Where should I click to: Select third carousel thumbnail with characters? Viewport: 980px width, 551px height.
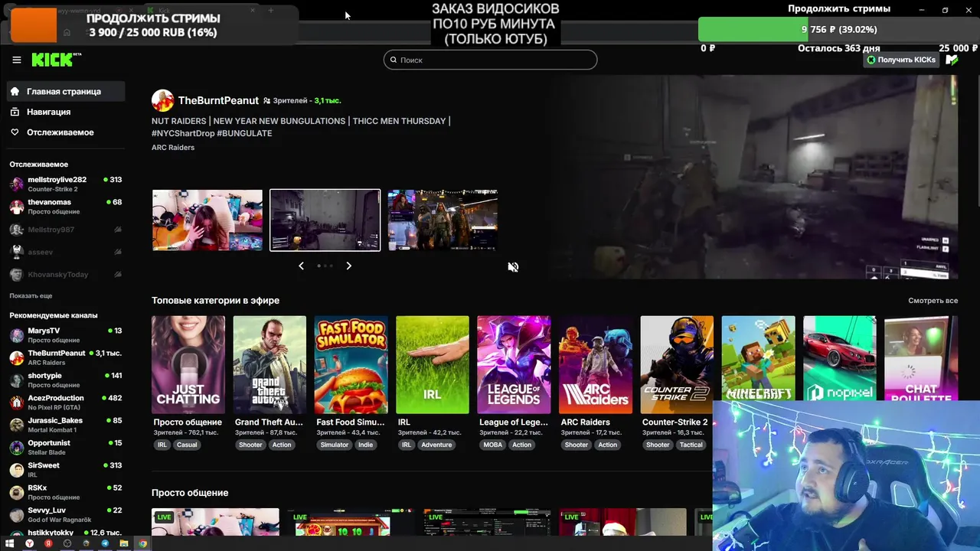pos(443,220)
